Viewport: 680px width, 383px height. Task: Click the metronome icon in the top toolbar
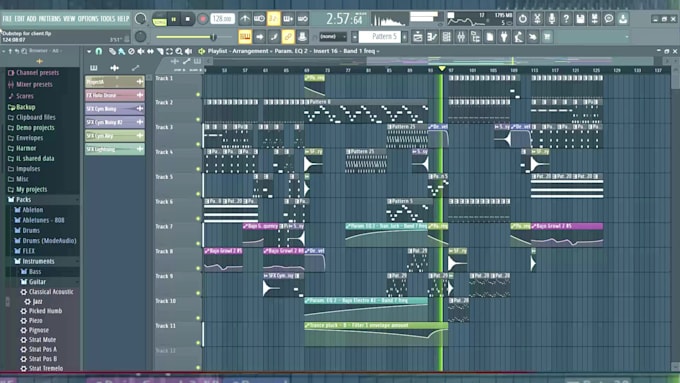pyautogui.click(x=245, y=19)
